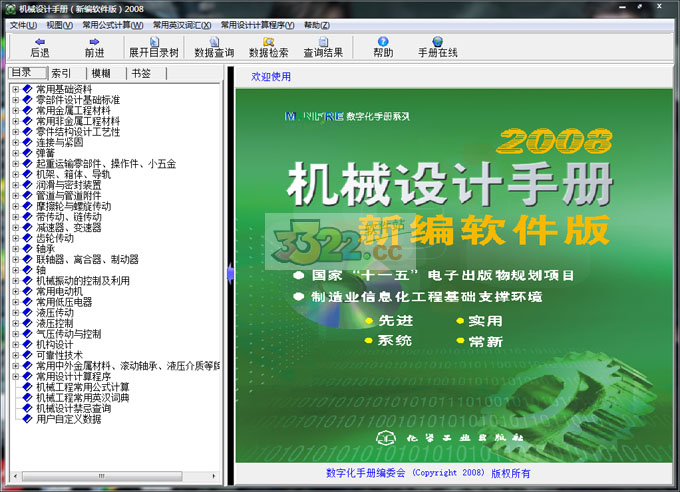The image size is (680, 492).
Task: Expand the 轴承 tree node
Action: point(16,249)
